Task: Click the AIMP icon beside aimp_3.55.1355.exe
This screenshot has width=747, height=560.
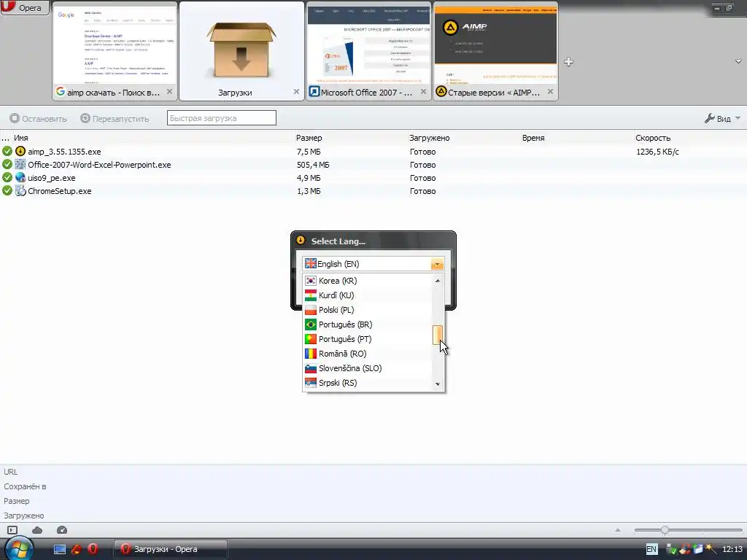Action: click(20, 152)
